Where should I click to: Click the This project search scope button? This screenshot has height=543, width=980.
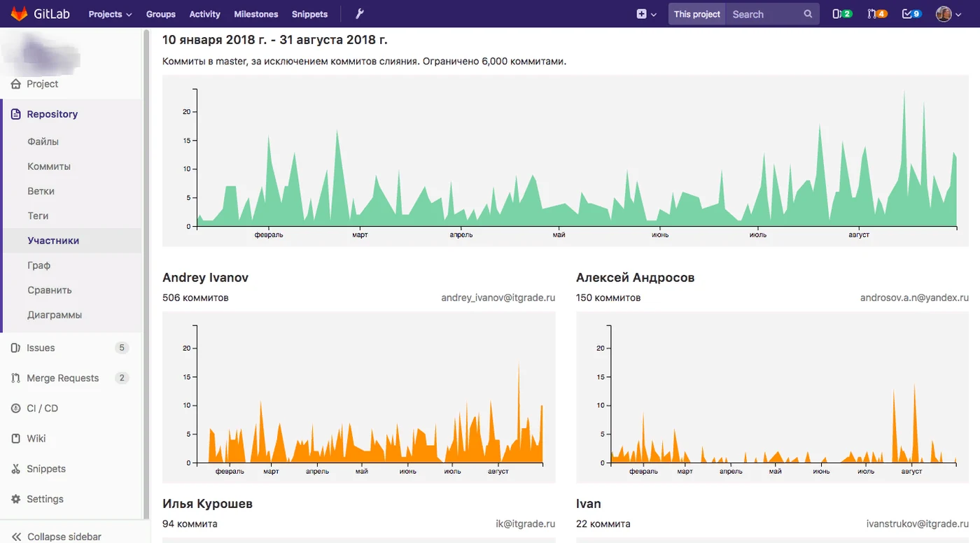tap(697, 14)
